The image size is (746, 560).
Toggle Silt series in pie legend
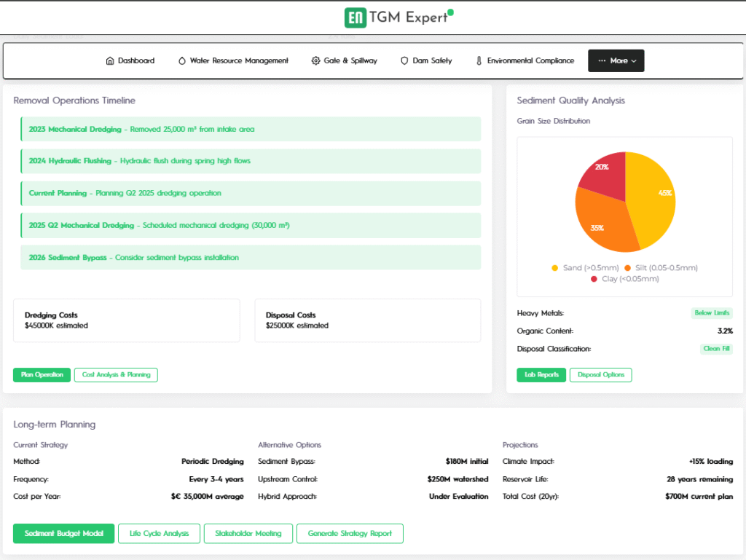point(661,268)
